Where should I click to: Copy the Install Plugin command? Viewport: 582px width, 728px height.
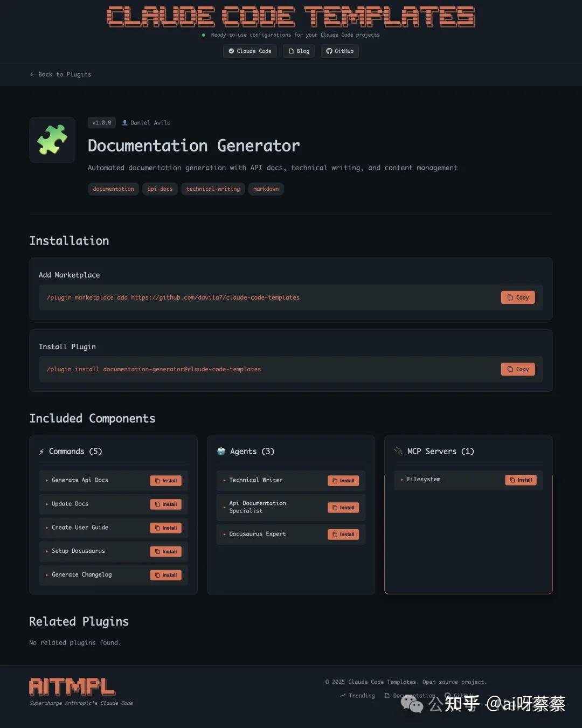pyautogui.click(x=518, y=369)
